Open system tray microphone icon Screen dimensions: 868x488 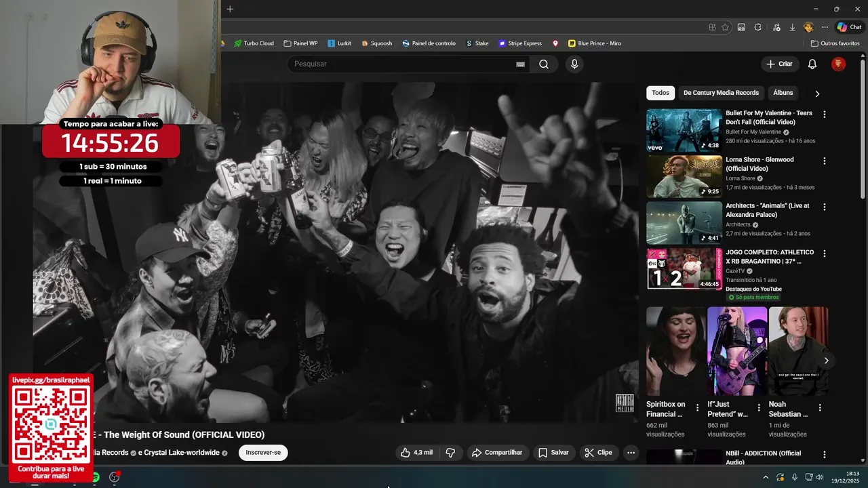click(x=795, y=477)
